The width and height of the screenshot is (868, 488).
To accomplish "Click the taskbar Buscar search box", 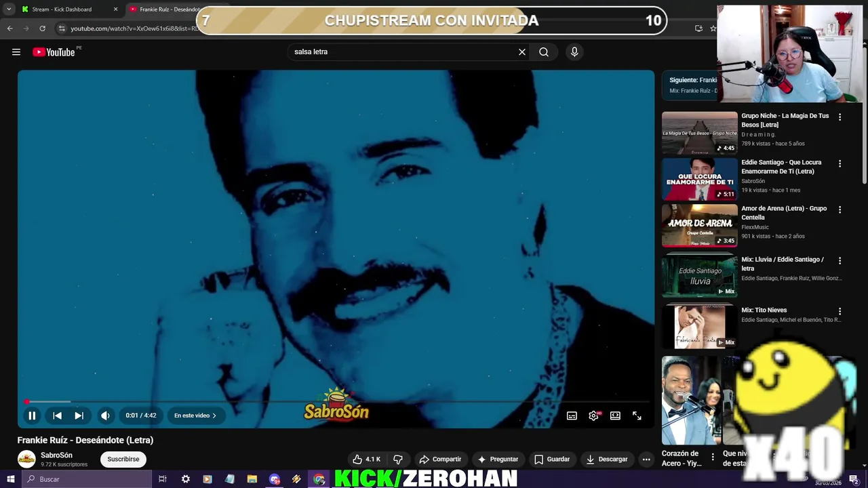I will pyautogui.click(x=86, y=479).
